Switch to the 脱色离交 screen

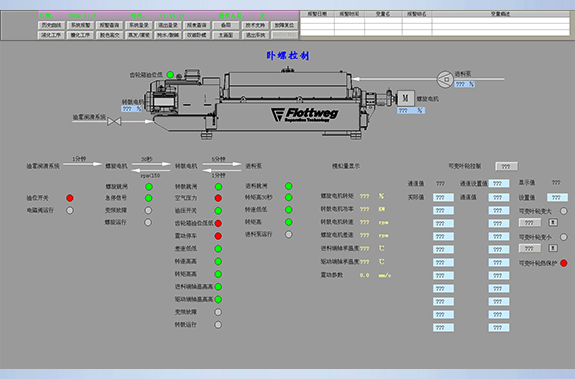click(x=109, y=35)
